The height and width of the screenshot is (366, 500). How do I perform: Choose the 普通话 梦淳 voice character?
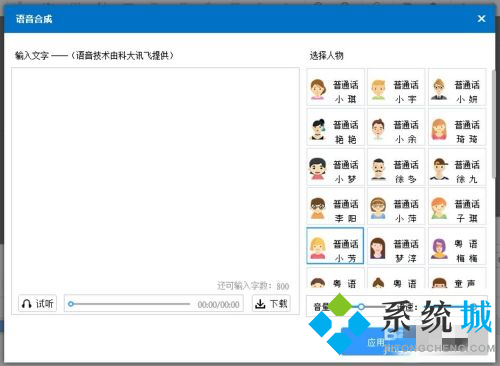(396, 246)
